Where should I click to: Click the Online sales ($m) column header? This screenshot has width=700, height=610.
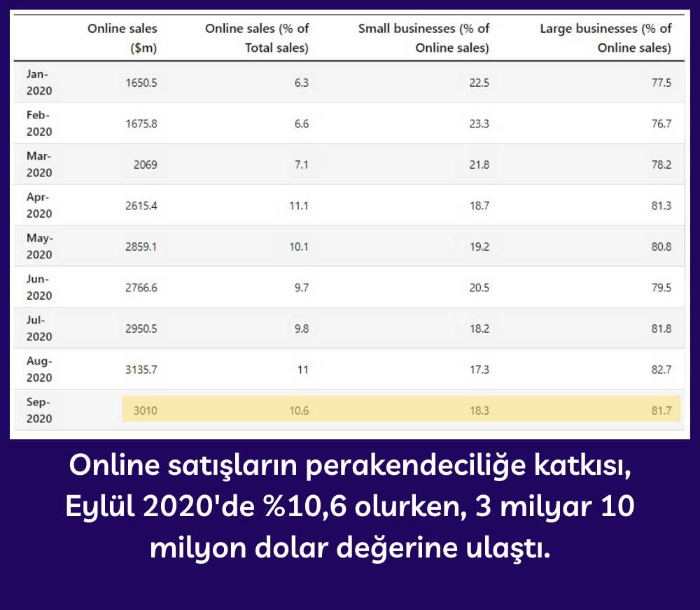tap(122, 38)
